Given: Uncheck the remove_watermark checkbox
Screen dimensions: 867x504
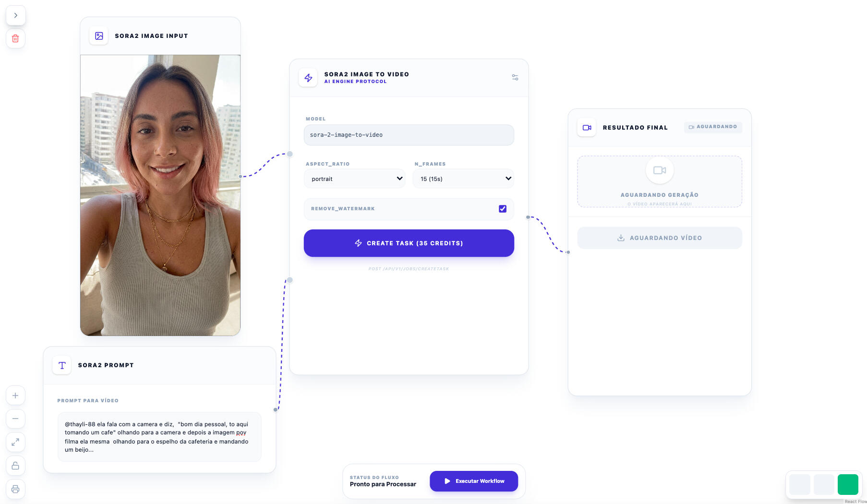Looking at the screenshot, I should (x=503, y=209).
